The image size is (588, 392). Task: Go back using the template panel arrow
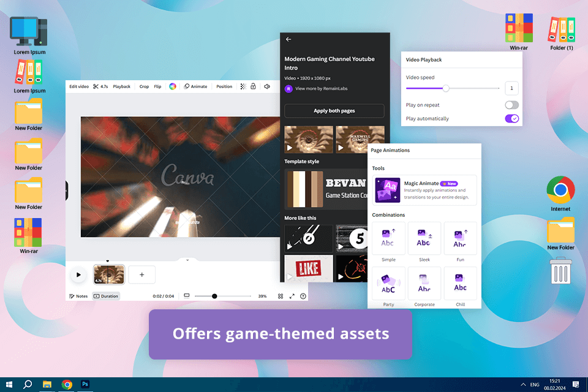(288, 39)
